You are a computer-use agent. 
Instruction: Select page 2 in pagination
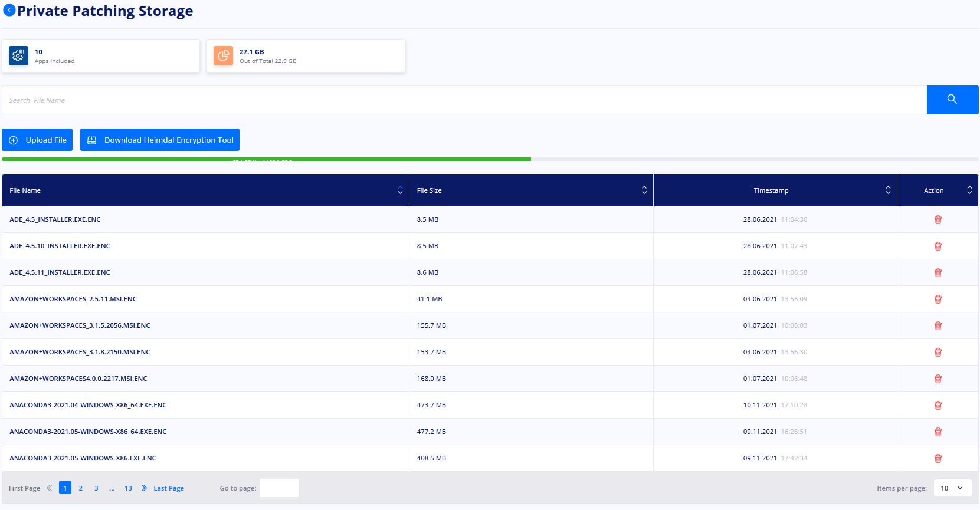[x=81, y=488]
